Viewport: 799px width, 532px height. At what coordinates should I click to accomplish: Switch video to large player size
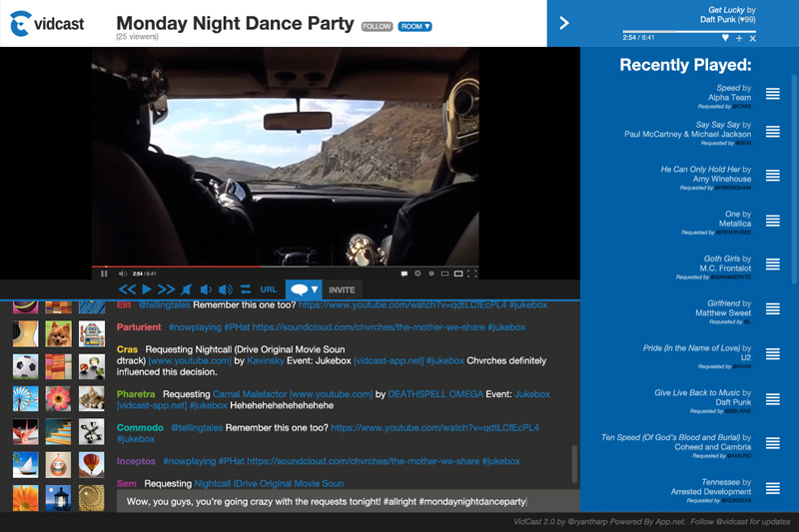click(458, 273)
